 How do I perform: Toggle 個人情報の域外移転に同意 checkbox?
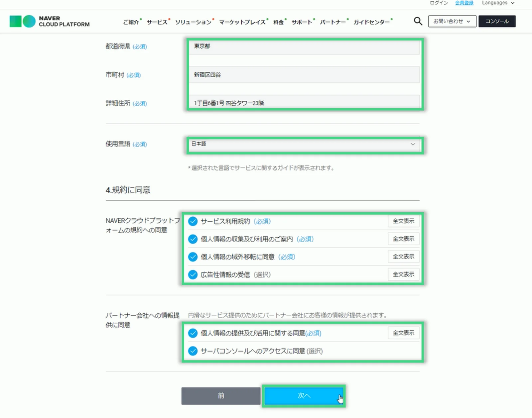[193, 257]
